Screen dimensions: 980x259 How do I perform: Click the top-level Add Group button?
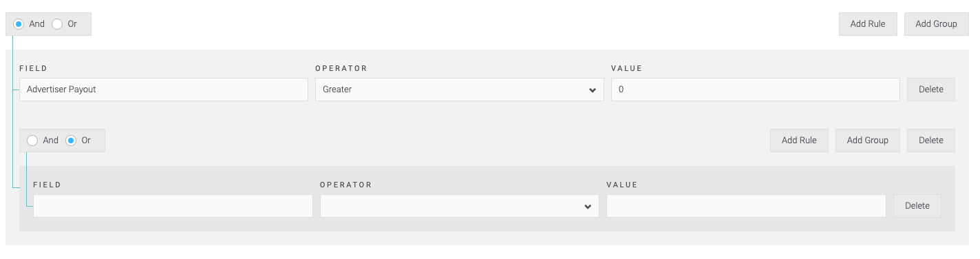click(936, 24)
